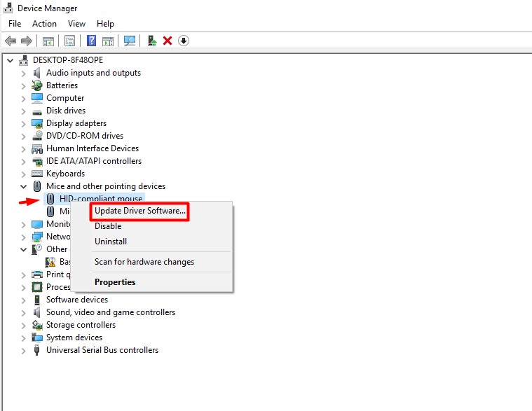This screenshot has height=411, width=532.
Task: Collapse the Other devices chevron
Action: click(x=23, y=249)
